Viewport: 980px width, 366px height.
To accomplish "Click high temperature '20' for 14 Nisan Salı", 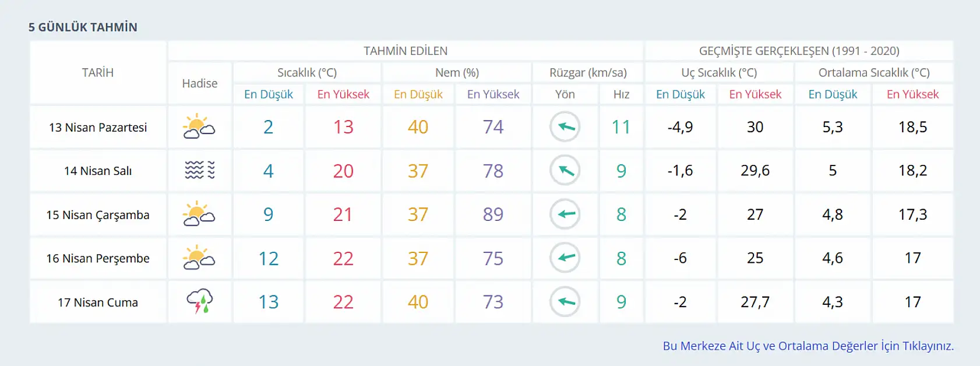I will (343, 170).
